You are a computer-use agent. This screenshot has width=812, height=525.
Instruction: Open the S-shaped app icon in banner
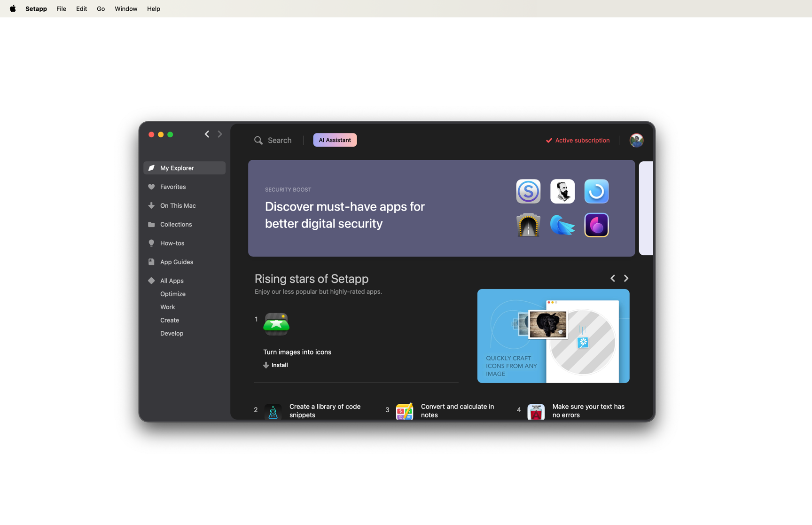(x=528, y=191)
